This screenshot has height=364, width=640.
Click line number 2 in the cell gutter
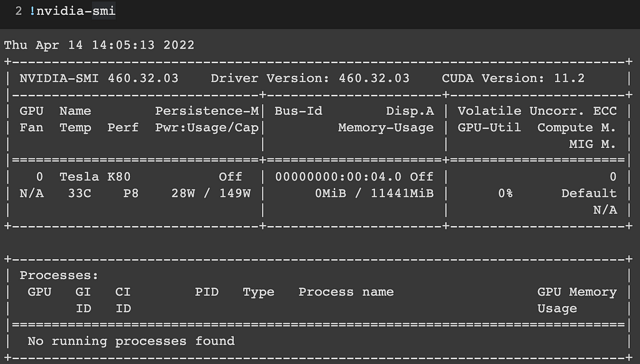coord(18,11)
